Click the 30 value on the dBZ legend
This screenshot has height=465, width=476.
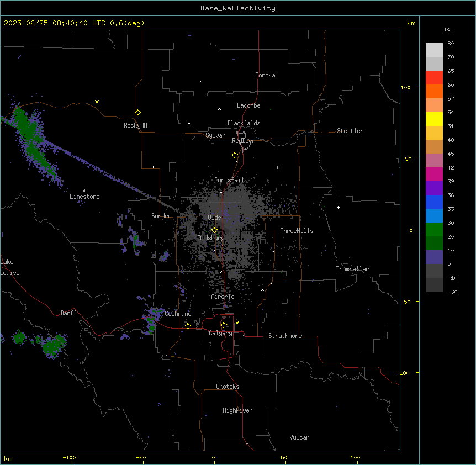tap(451, 223)
